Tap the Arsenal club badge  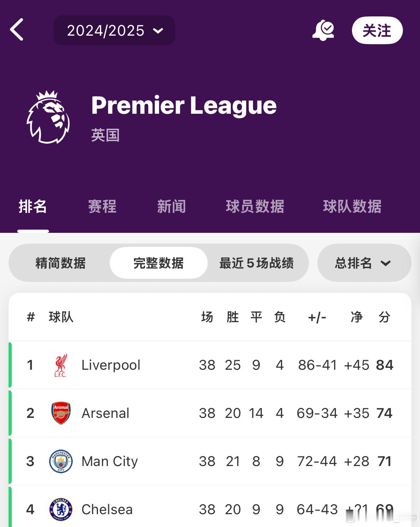(x=61, y=413)
